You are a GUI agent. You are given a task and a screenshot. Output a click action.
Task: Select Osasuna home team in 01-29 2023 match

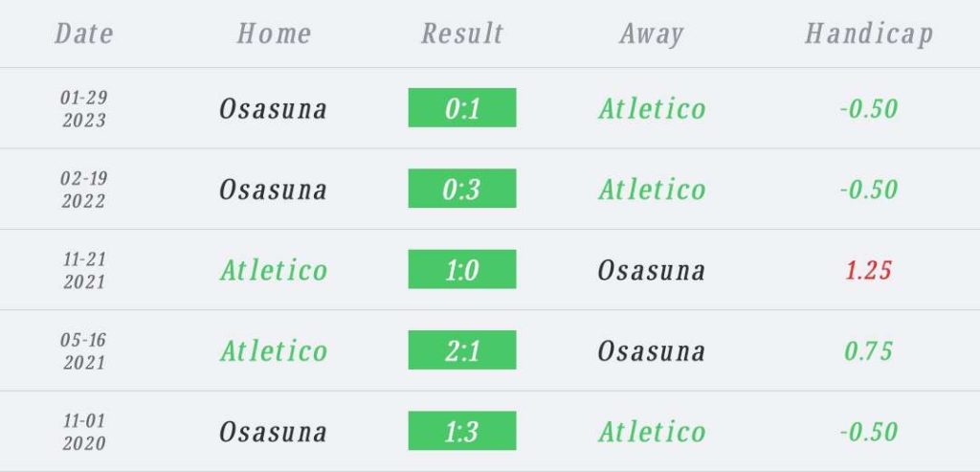click(x=273, y=109)
